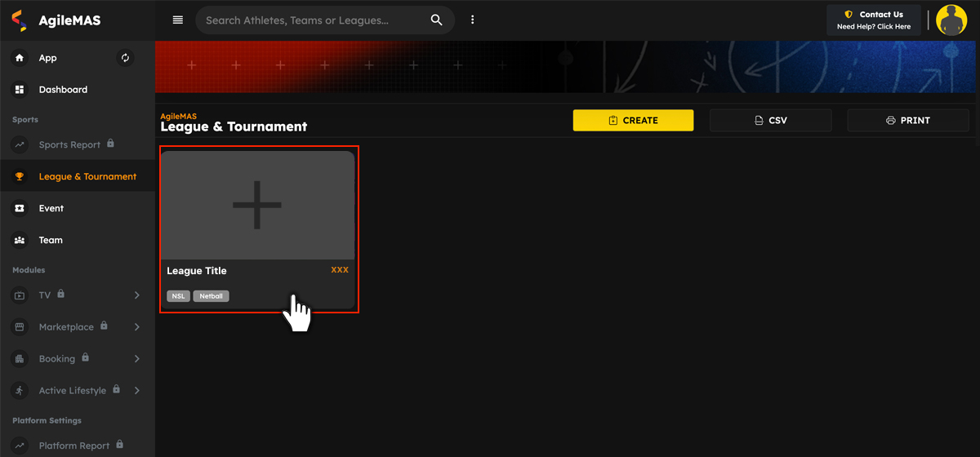Expand the Active Lifestyle chevron
The image size is (980, 457).
[x=136, y=391]
